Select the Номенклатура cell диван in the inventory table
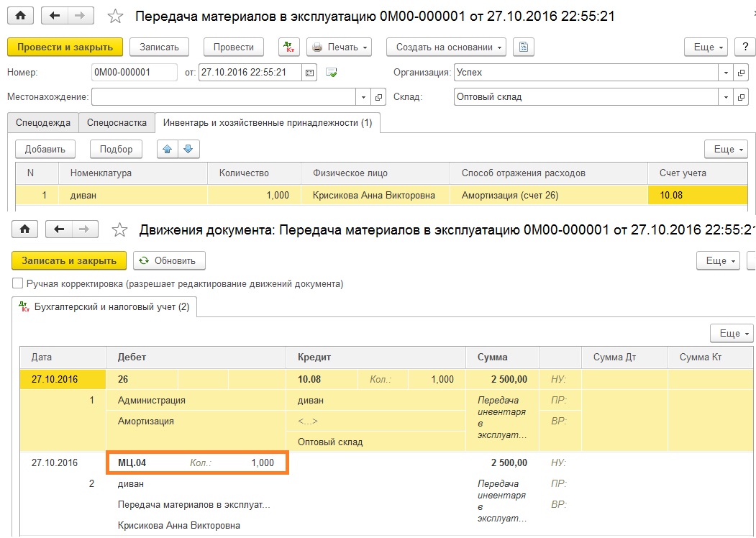This screenshot has width=756, height=538. tap(133, 195)
